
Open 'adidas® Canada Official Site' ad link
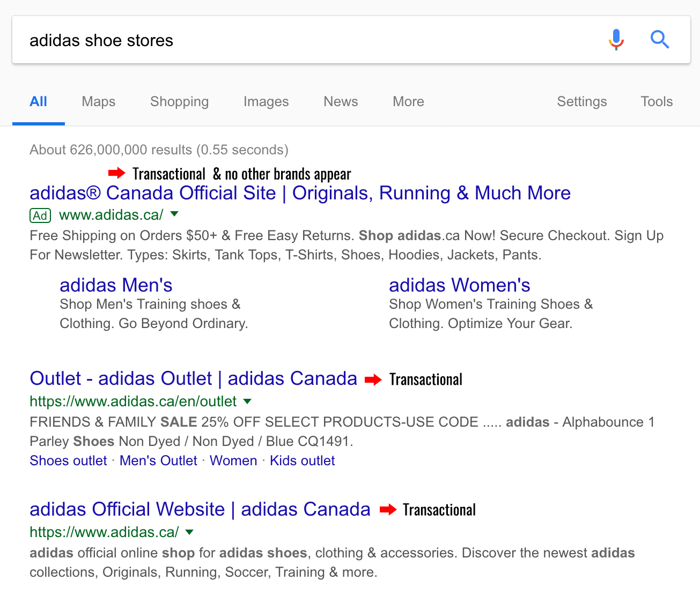pyautogui.click(x=300, y=193)
